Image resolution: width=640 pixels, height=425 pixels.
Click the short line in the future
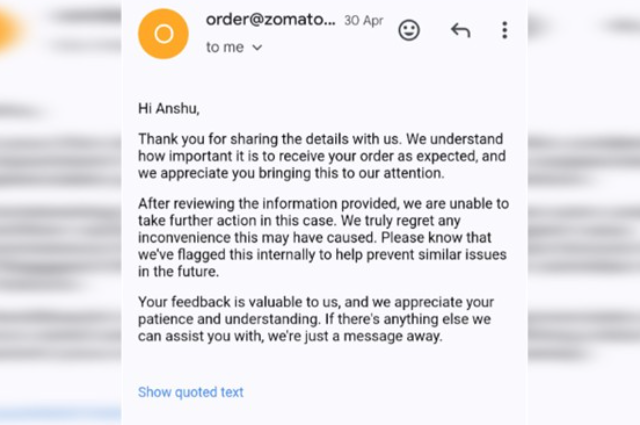pos(178,271)
